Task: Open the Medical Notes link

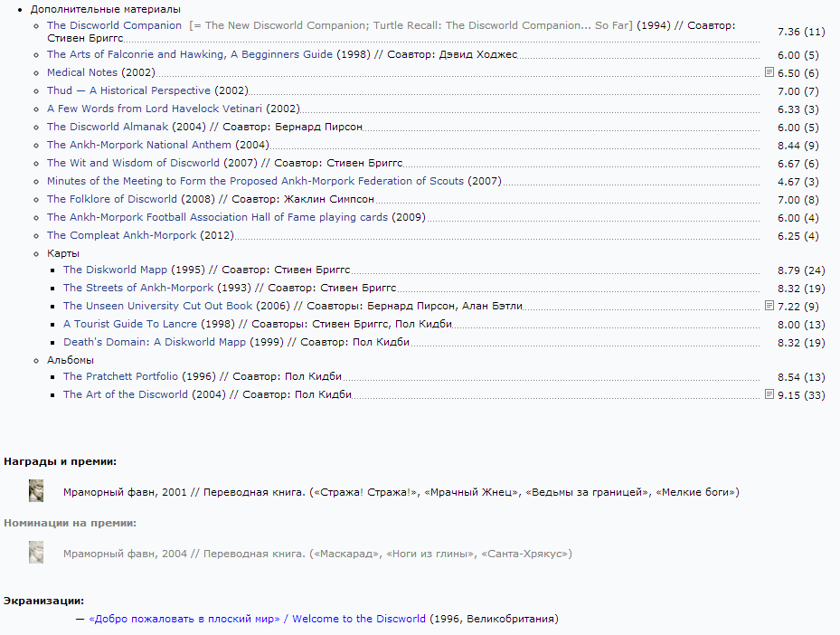Action: (x=82, y=72)
